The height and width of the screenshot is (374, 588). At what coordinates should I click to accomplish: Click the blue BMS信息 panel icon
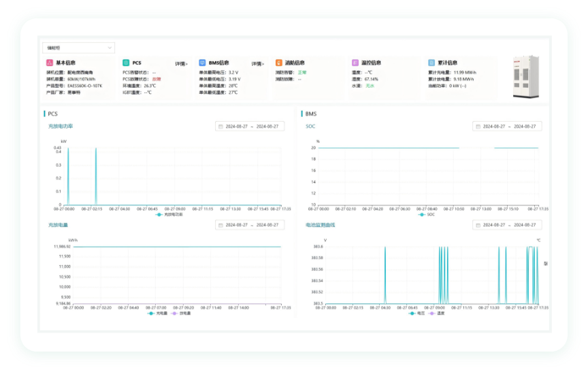tap(202, 63)
